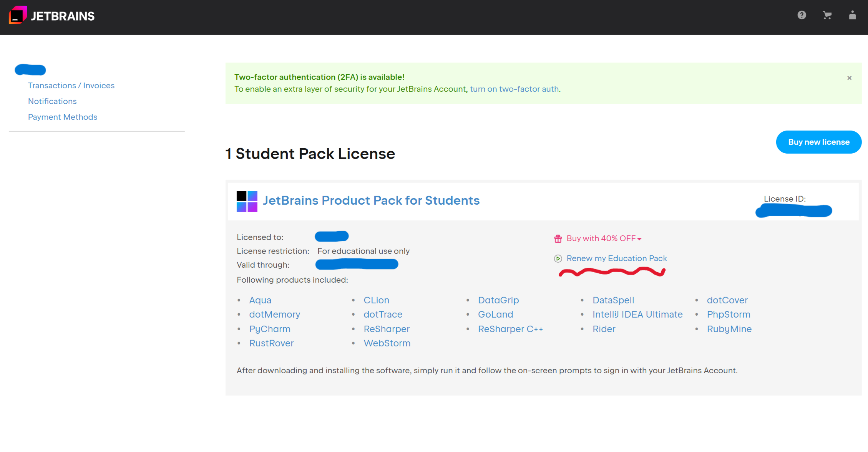
Task: Open the WebStorm product link
Action: (x=387, y=343)
